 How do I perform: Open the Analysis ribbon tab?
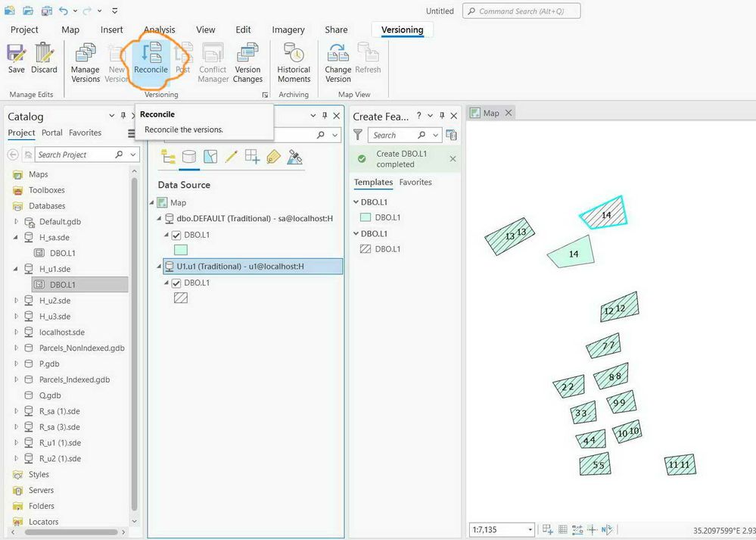tap(160, 30)
